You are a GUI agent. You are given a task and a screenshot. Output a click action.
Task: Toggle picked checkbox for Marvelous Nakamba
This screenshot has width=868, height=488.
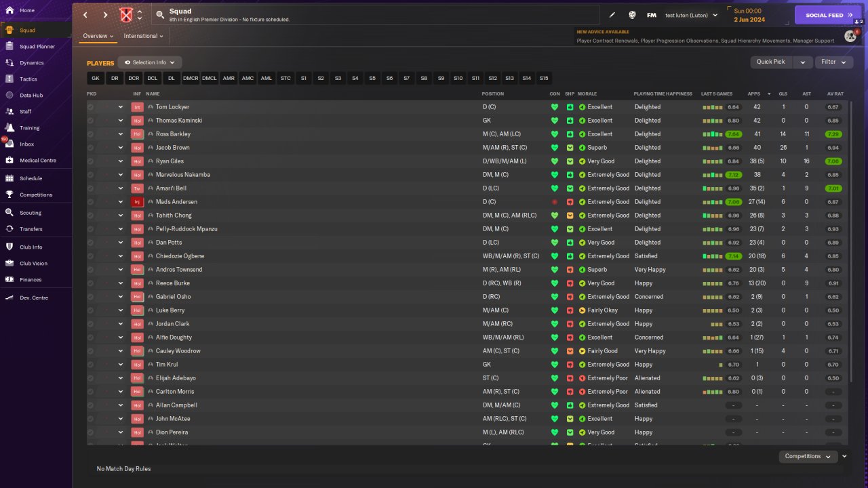(x=90, y=175)
